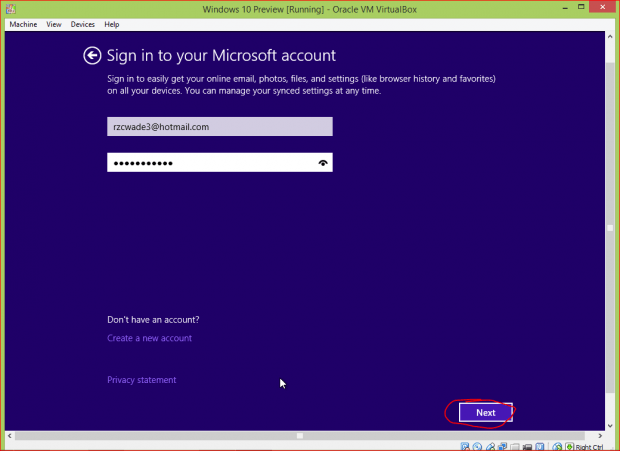620x451 pixels.
Task: Open the View menu
Action: pos(54,24)
